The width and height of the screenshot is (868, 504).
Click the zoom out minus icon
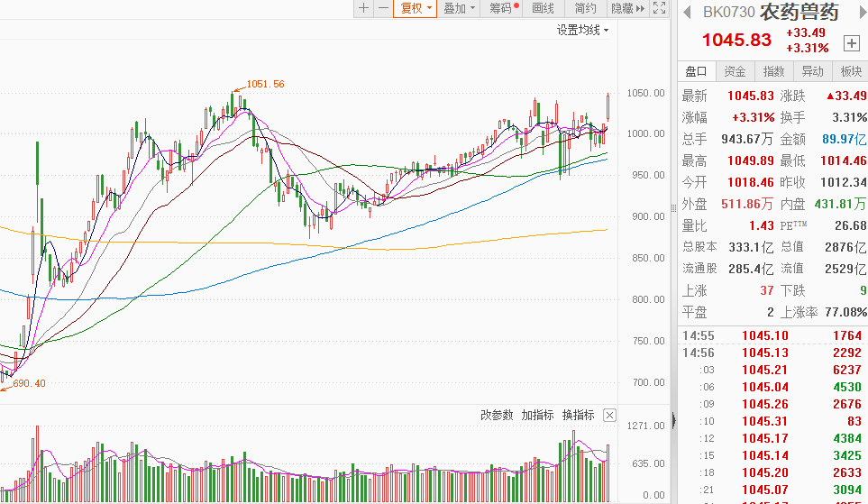click(383, 8)
